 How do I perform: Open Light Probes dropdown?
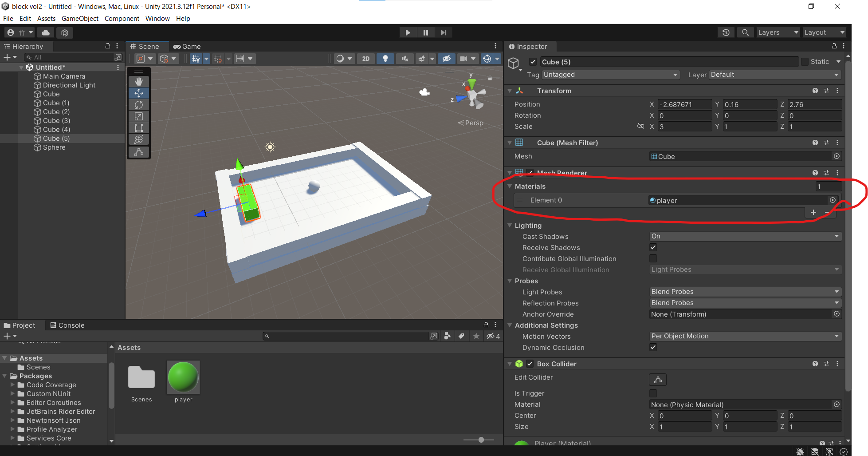(745, 292)
